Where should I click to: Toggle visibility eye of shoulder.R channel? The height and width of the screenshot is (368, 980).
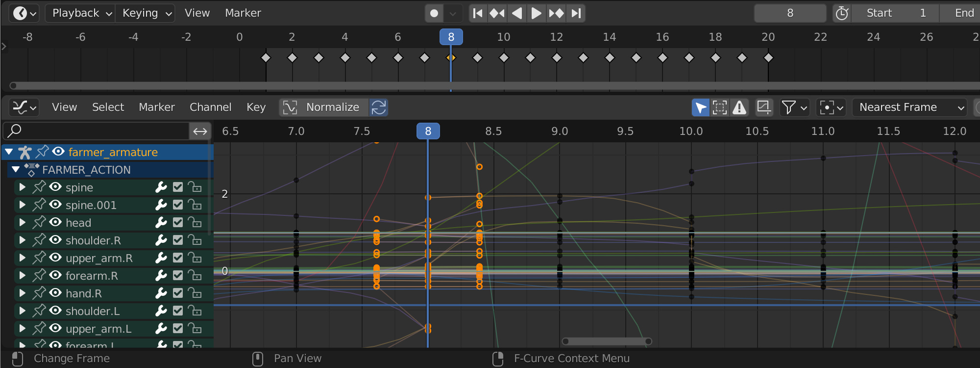[x=55, y=240]
